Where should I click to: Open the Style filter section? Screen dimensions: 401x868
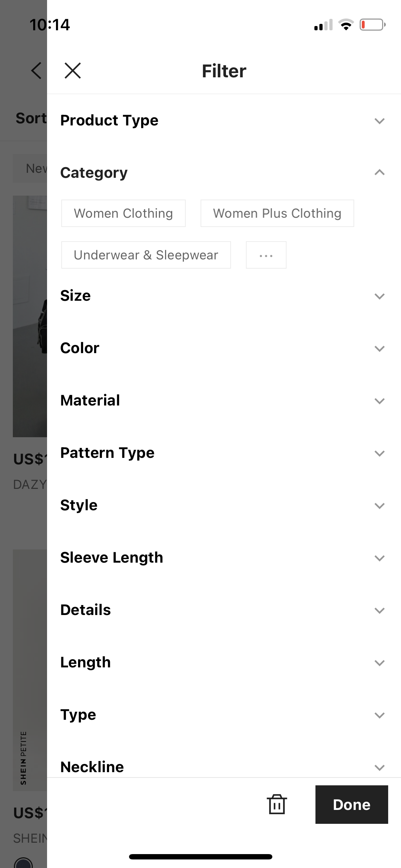379,506
